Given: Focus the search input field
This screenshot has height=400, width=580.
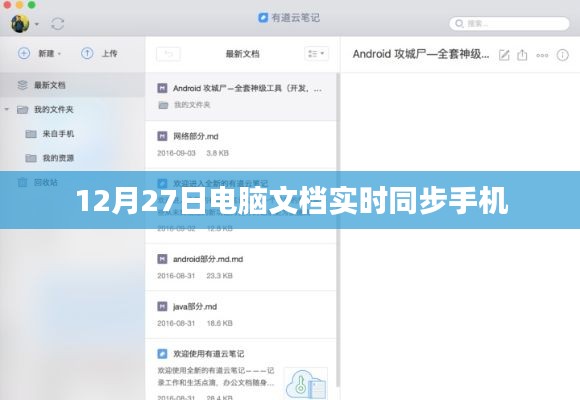Looking at the screenshot, I should [509, 24].
